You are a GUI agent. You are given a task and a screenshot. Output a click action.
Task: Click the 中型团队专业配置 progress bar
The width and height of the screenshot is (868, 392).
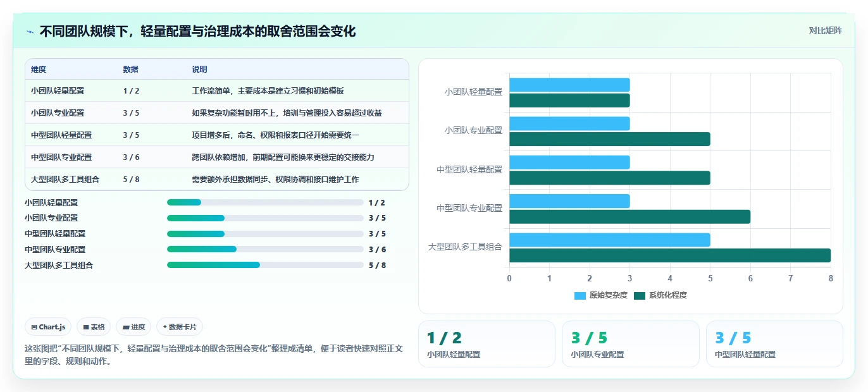coord(265,249)
